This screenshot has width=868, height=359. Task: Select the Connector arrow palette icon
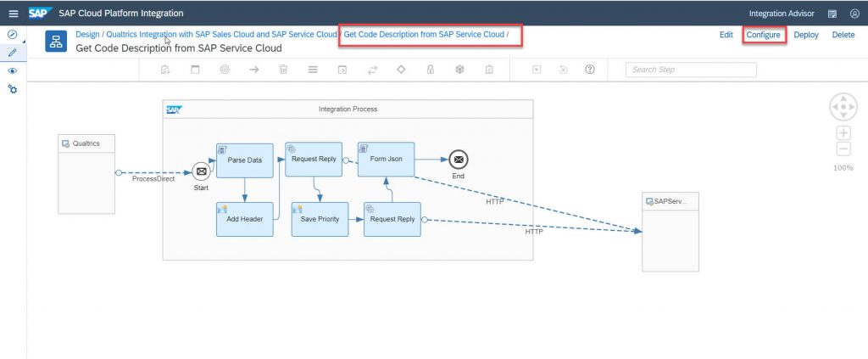(x=254, y=70)
